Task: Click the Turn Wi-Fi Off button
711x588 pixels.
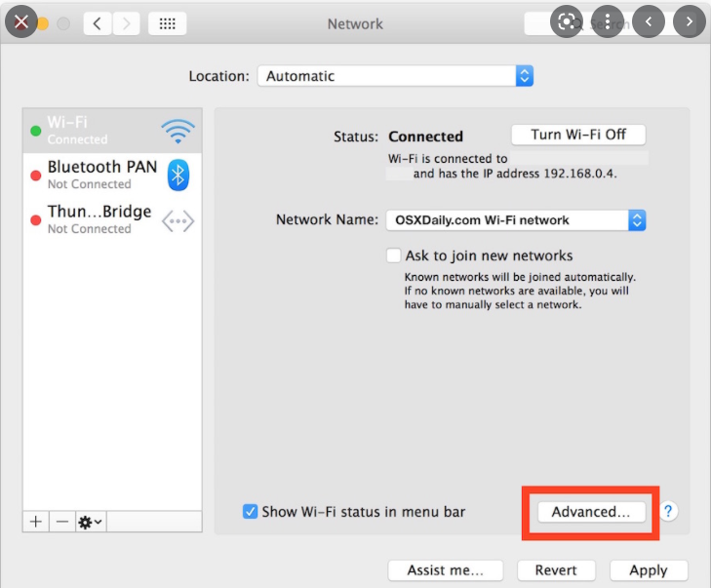Action: tap(577, 135)
